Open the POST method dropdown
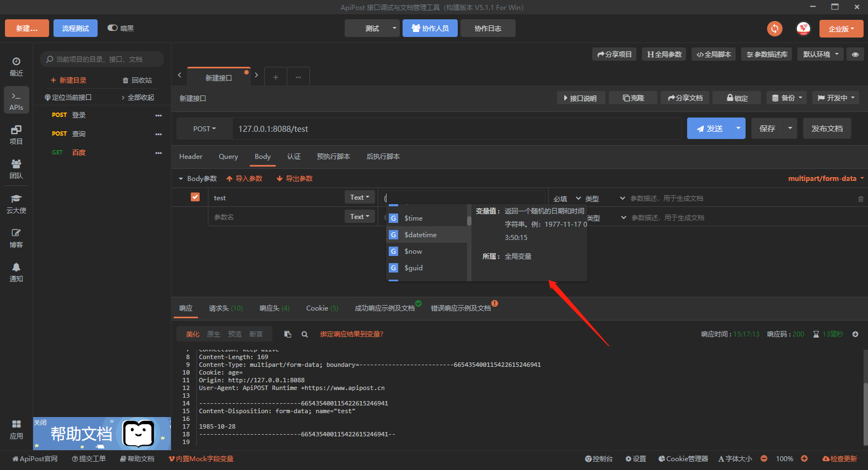The image size is (868, 470). 204,129
